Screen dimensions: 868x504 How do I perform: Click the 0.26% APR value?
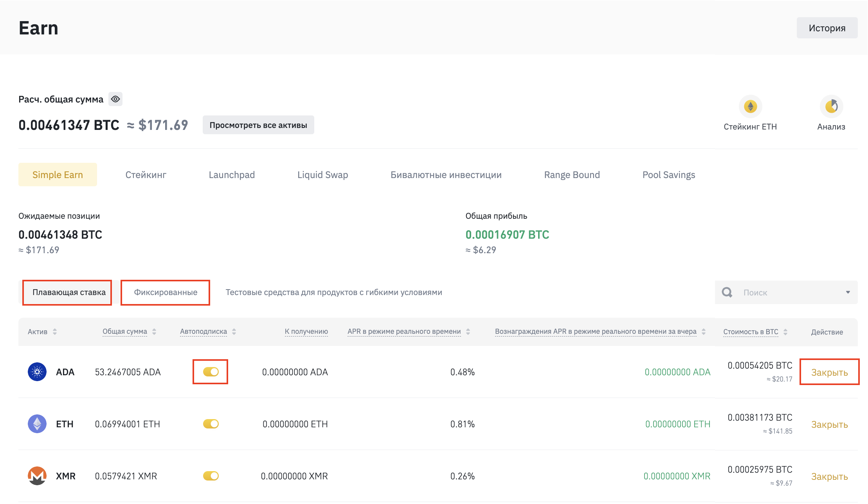click(x=463, y=476)
